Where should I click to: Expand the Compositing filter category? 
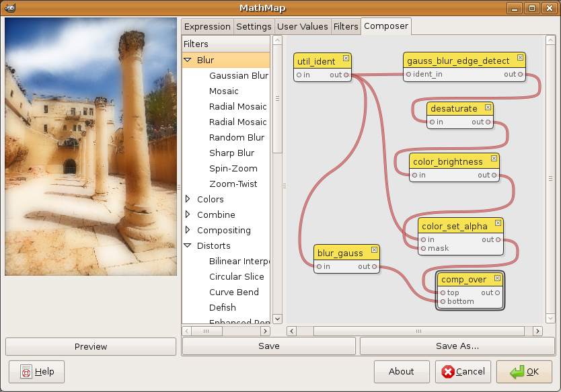[188, 230]
